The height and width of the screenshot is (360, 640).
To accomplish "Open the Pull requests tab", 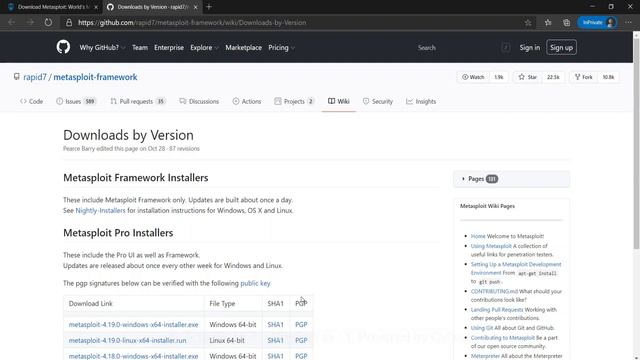I will click(138, 101).
